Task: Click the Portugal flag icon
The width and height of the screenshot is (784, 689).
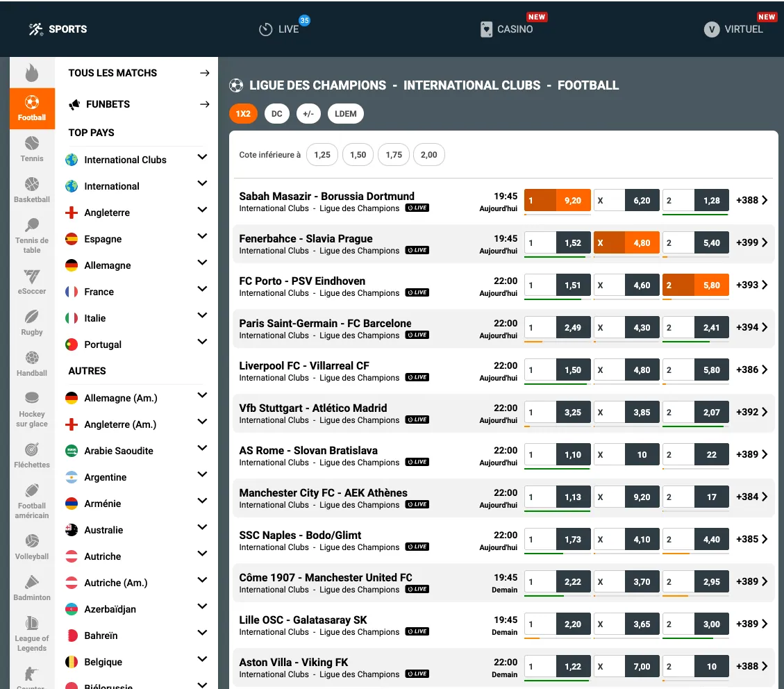Action: click(72, 344)
